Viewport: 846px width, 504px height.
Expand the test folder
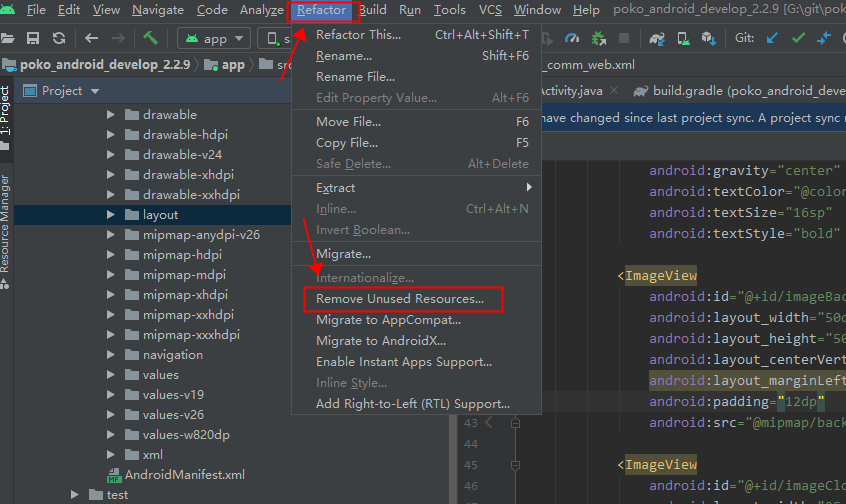point(75,494)
